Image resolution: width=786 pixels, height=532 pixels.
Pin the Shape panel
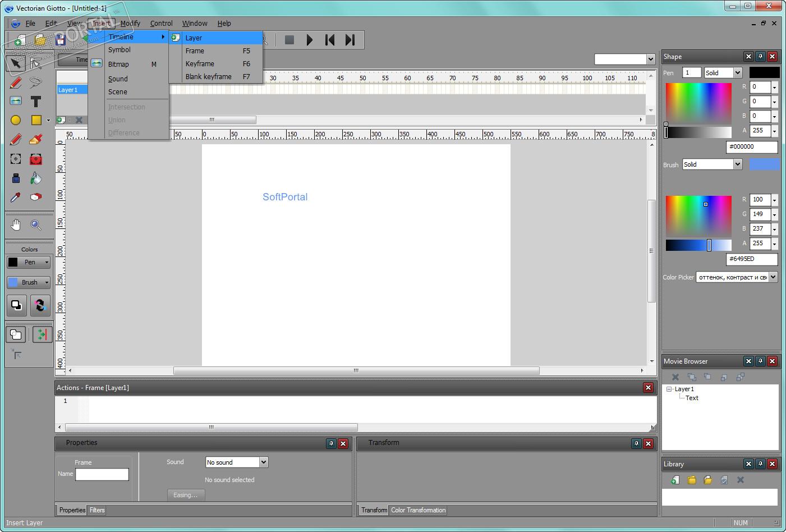760,57
